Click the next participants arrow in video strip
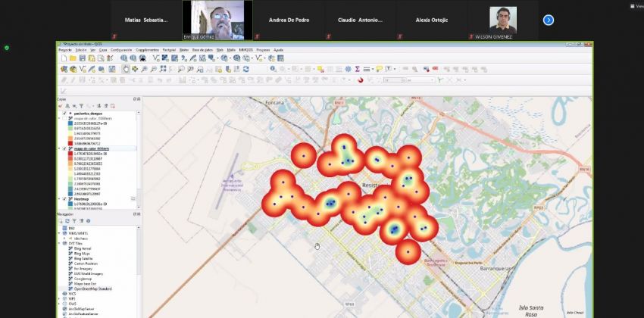 (x=549, y=20)
